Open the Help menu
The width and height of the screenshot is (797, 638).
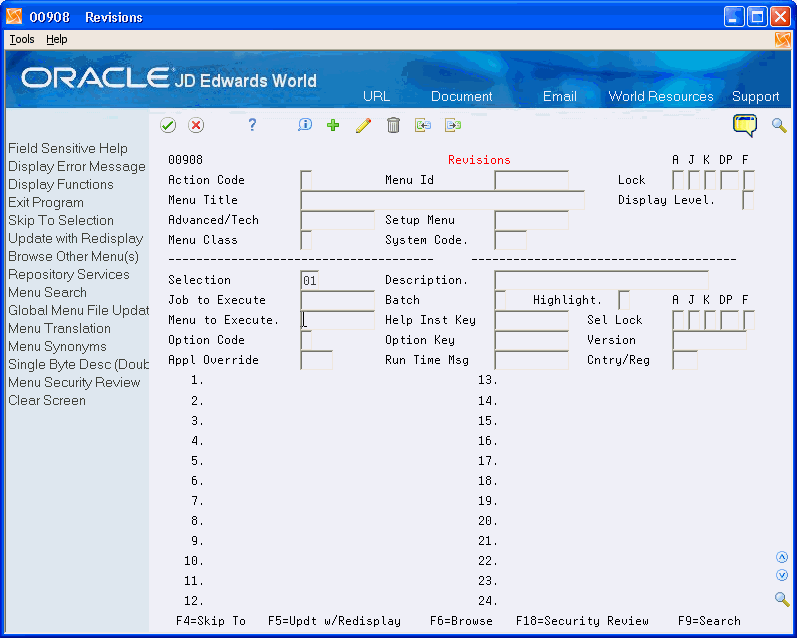[56, 39]
